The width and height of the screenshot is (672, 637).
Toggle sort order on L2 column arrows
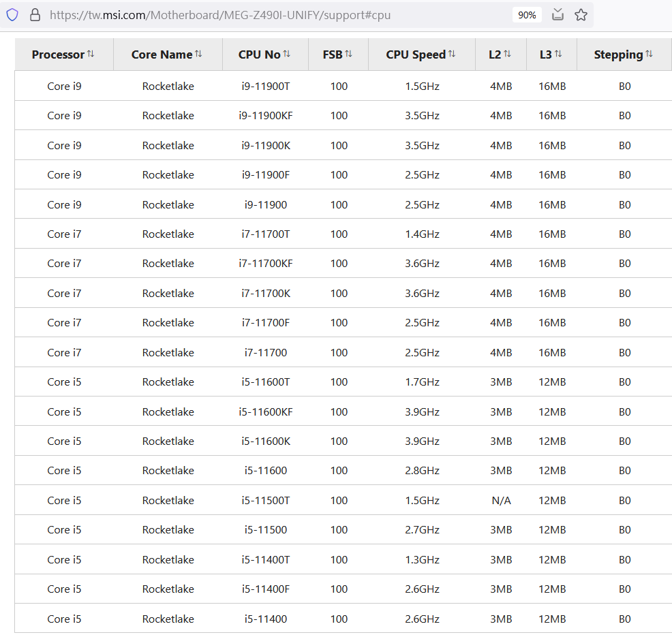[507, 54]
